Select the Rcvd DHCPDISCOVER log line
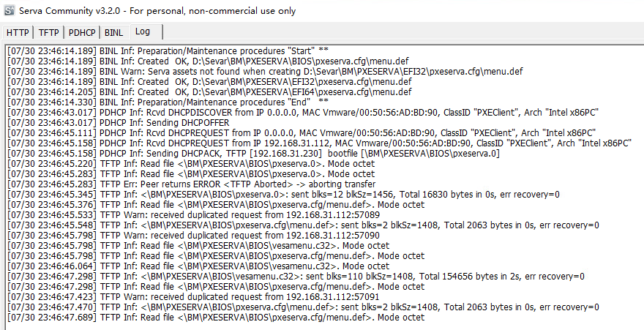 [303, 113]
